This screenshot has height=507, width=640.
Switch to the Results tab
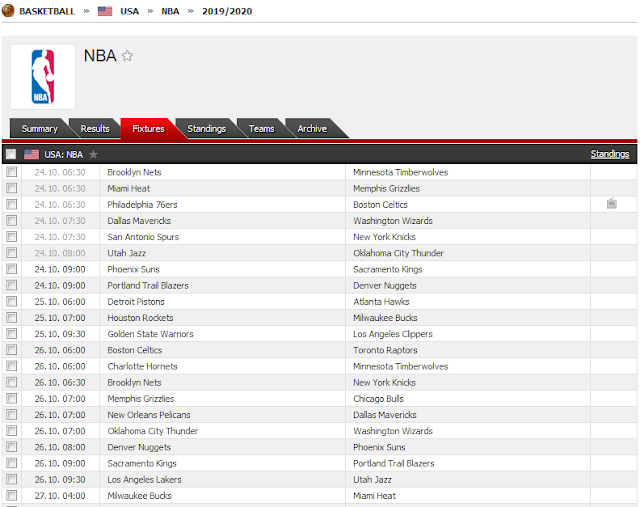[x=95, y=129]
